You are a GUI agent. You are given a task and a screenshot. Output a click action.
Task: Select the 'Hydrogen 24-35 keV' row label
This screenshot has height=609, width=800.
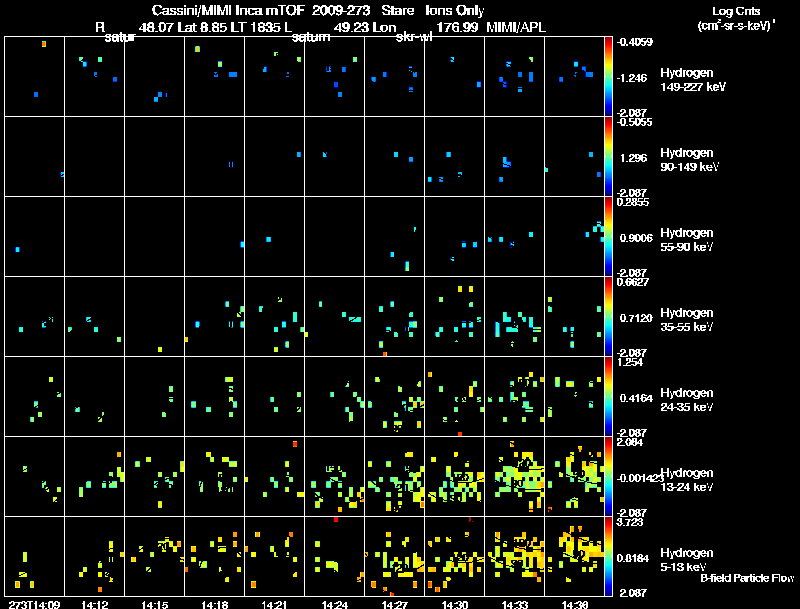(x=687, y=400)
